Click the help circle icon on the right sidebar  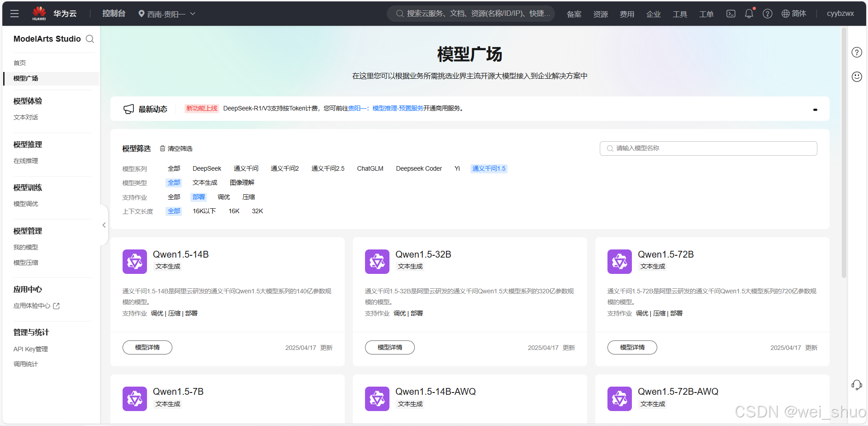(857, 52)
